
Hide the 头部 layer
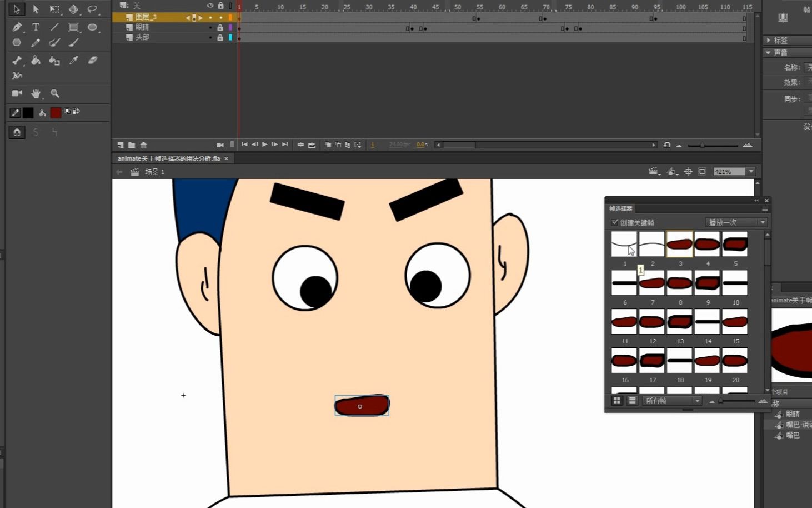coord(210,37)
